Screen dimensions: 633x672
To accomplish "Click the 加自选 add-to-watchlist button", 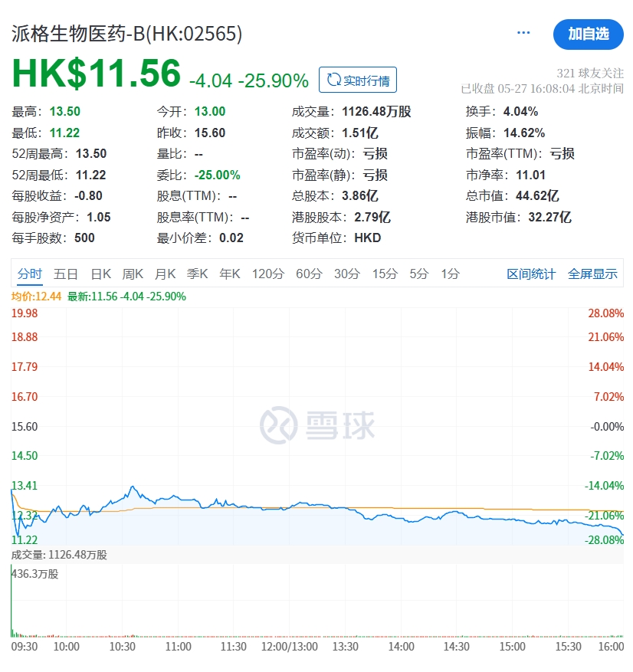I will coord(588,34).
